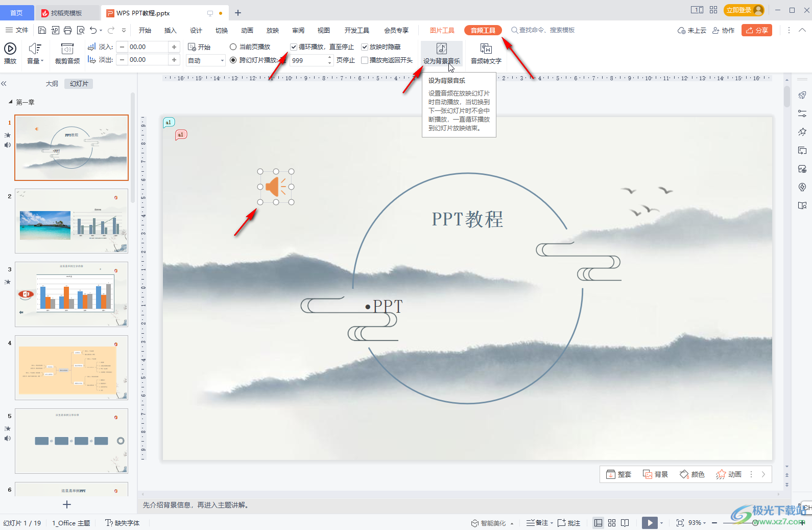
Task: Click the Print icon in quick toolbar
Action: coord(67,30)
